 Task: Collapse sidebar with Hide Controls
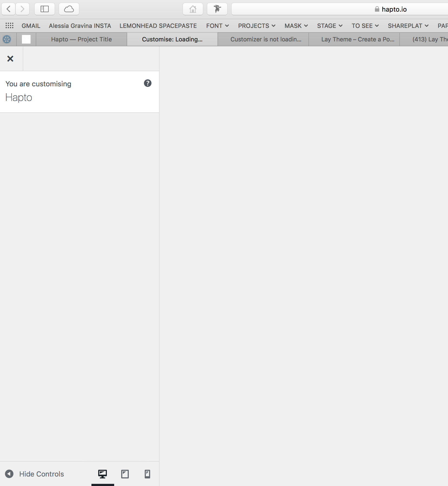[x=35, y=474]
